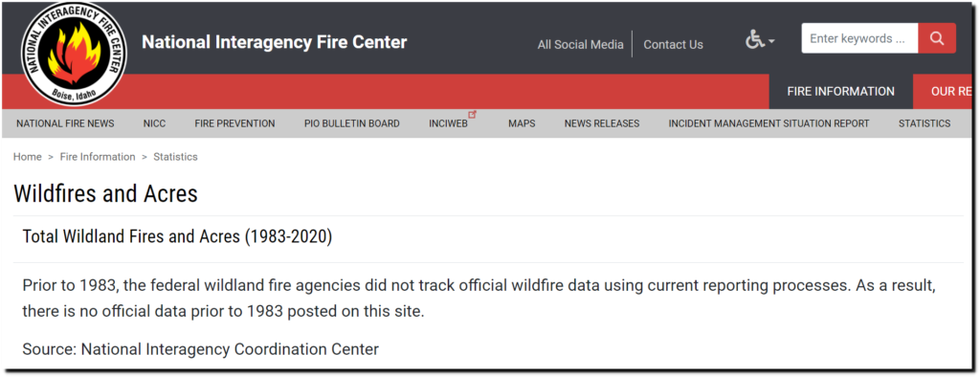Click the red search magnifier button
The width and height of the screenshot is (980, 377).
point(937,38)
